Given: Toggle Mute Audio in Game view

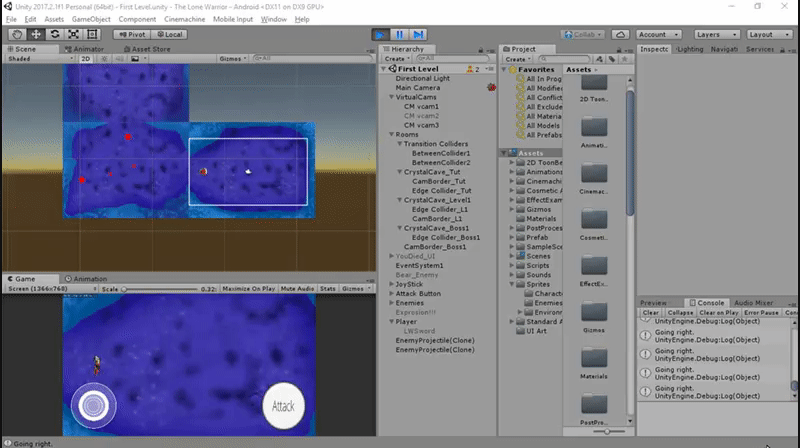Looking at the screenshot, I should tap(297, 289).
